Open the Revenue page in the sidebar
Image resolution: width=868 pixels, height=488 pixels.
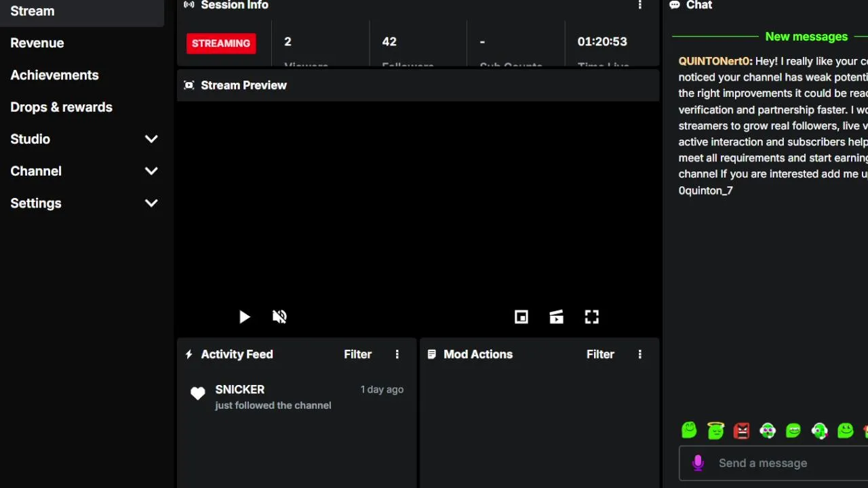37,43
